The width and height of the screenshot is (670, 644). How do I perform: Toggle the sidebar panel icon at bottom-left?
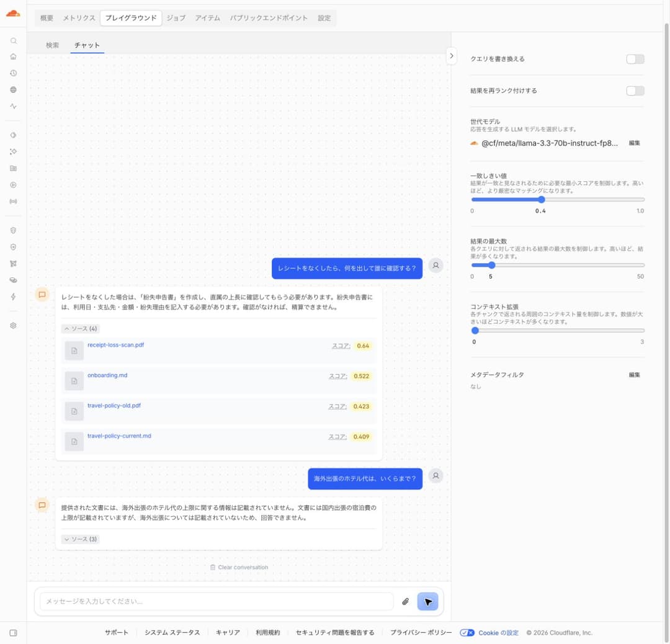tap(13, 633)
